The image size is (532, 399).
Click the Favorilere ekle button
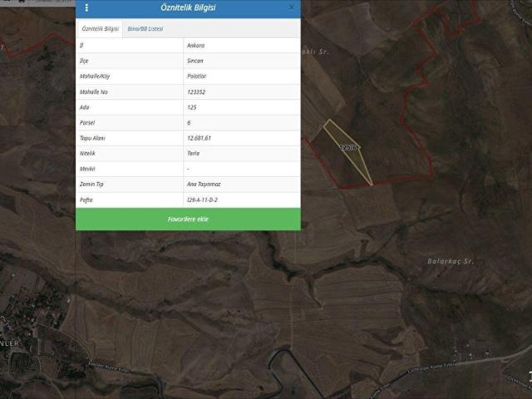pyautogui.click(x=188, y=219)
